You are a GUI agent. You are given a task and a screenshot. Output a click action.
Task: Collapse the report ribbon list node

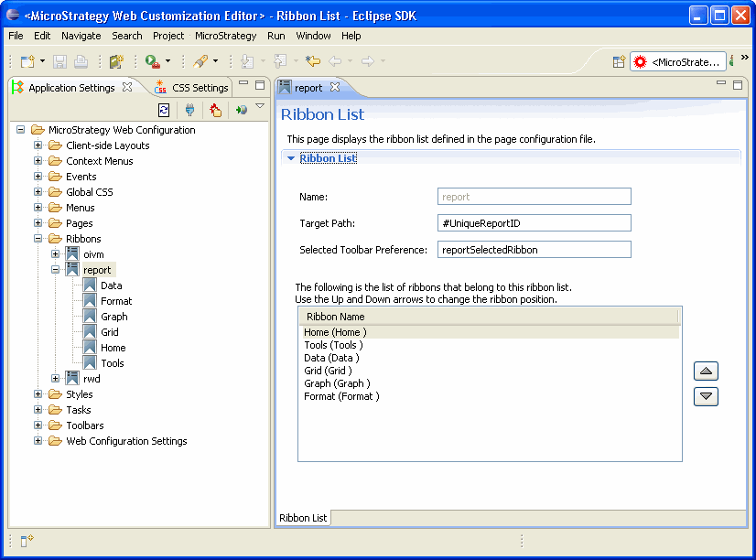point(56,269)
